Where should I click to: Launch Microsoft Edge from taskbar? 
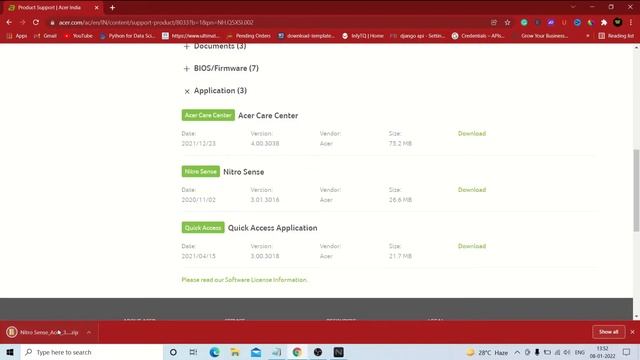[x=214, y=352]
